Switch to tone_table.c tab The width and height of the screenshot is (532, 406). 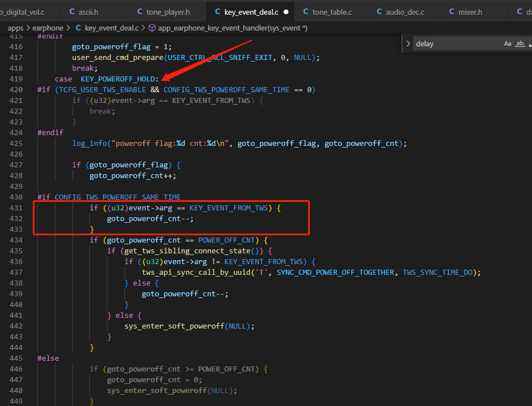coord(331,12)
